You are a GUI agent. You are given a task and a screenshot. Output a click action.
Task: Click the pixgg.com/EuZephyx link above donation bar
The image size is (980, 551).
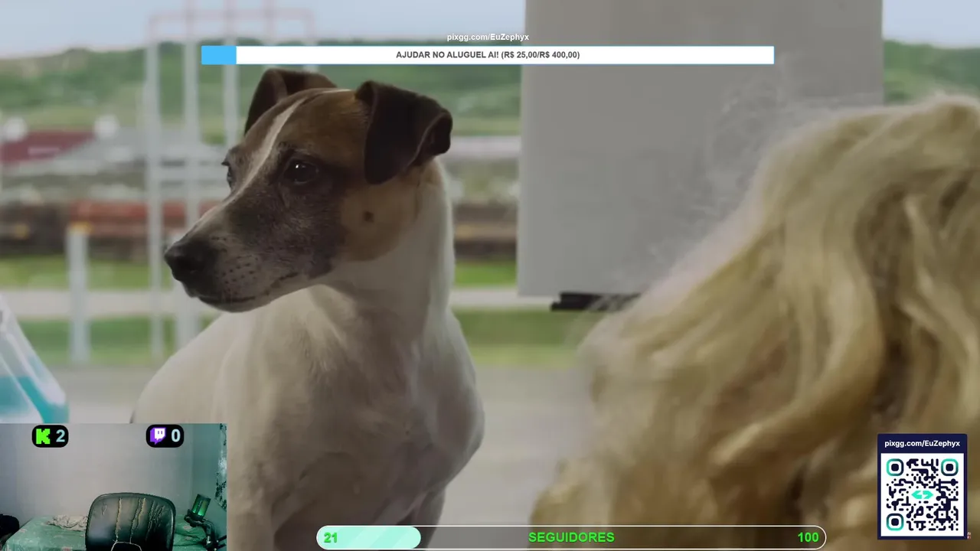coord(488,37)
